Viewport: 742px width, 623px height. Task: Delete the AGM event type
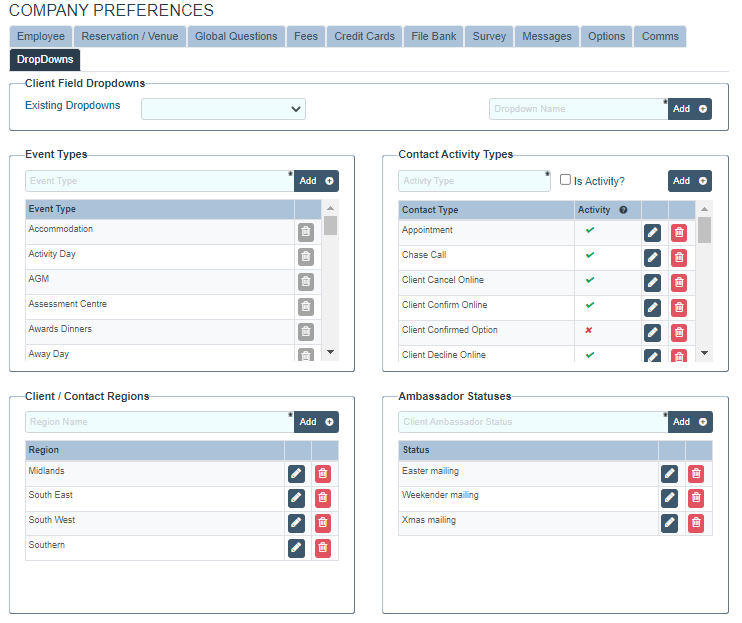306,282
